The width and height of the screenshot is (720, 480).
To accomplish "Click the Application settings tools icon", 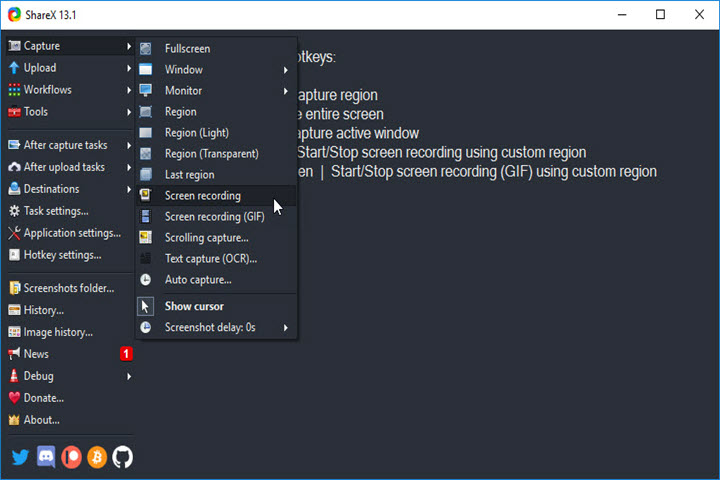I will pyautogui.click(x=14, y=233).
